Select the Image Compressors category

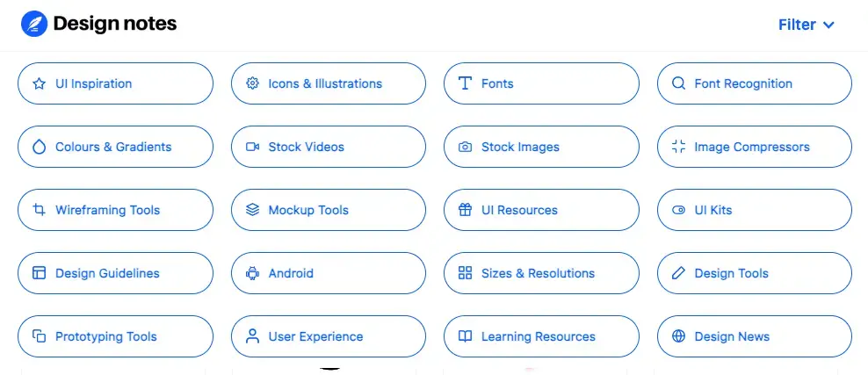754,147
